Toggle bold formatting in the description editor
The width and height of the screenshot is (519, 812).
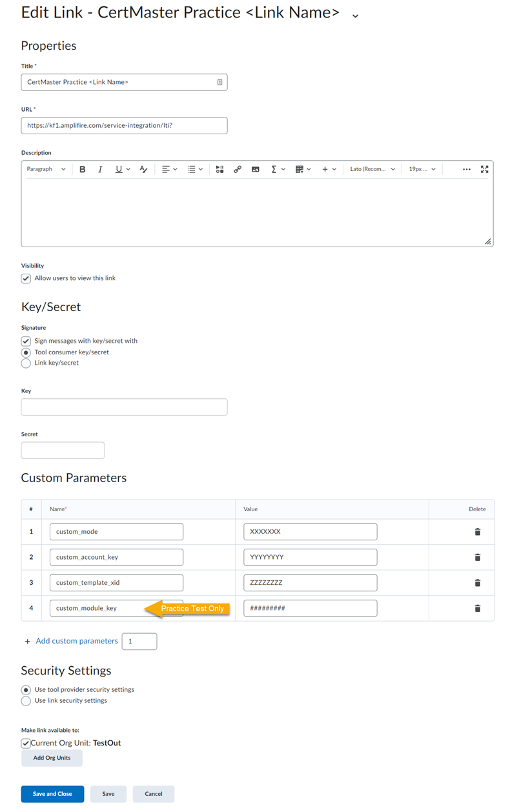[83, 169]
